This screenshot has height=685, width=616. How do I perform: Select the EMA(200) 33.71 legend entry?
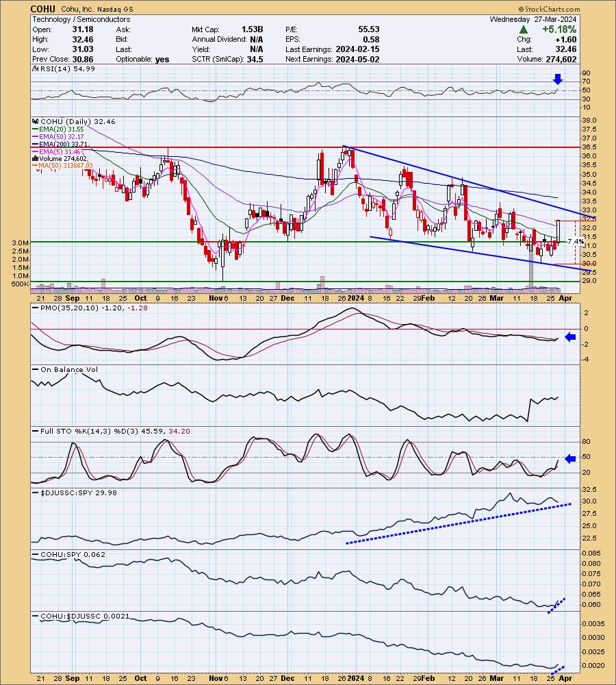coord(60,144)
